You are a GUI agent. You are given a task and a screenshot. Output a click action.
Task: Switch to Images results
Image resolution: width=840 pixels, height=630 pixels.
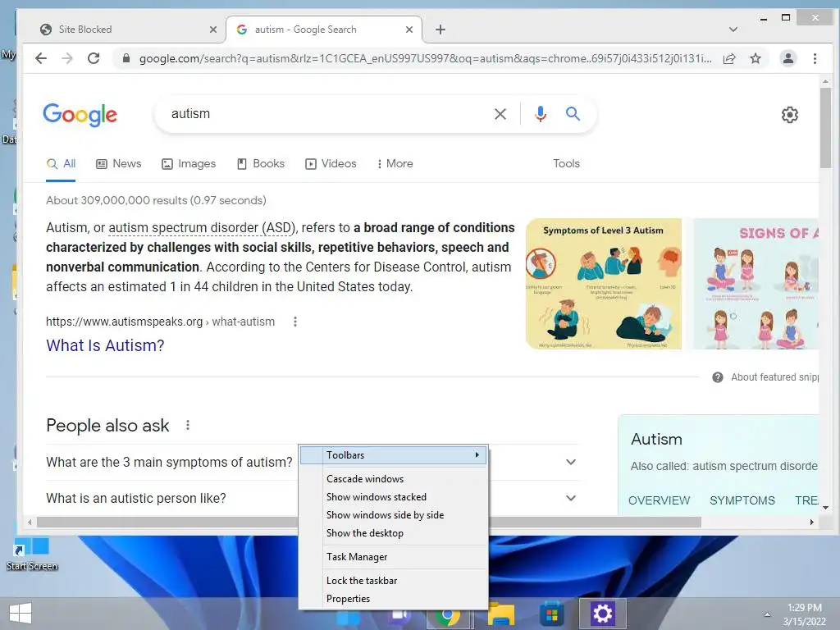[189, 164]
